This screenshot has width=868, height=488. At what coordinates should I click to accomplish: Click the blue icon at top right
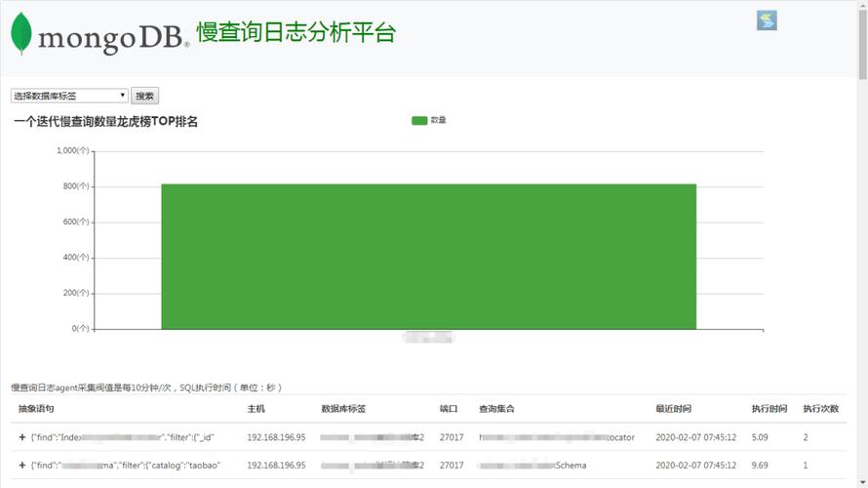pyautogui.click(x=767, y=20)
